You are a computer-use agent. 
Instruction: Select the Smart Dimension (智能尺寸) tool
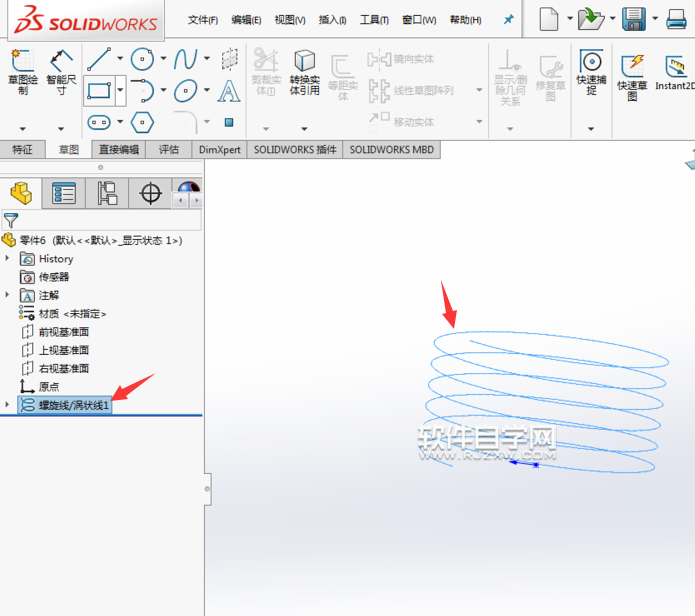click(61, 61)
